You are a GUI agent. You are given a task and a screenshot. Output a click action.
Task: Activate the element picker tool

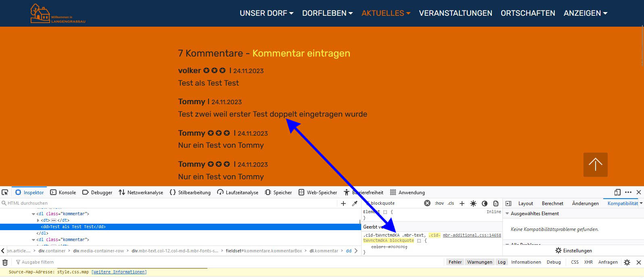point(5,193)
